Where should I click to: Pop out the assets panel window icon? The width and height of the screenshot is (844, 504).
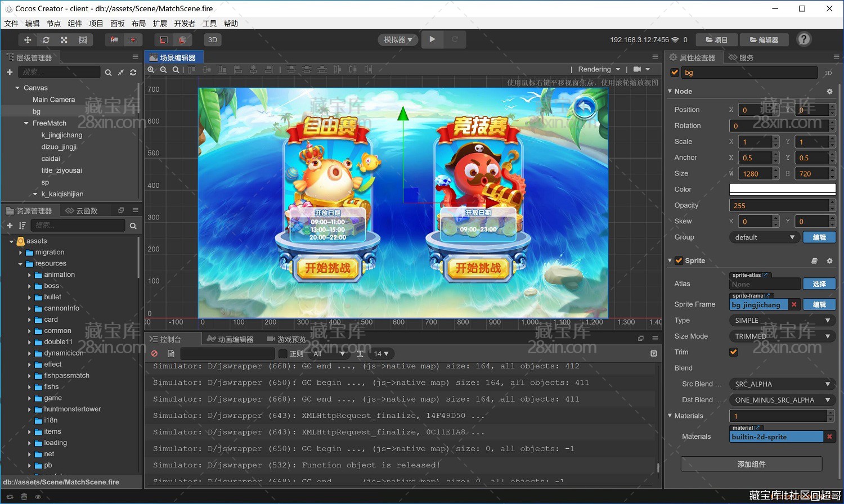click(x=121, y=210)
